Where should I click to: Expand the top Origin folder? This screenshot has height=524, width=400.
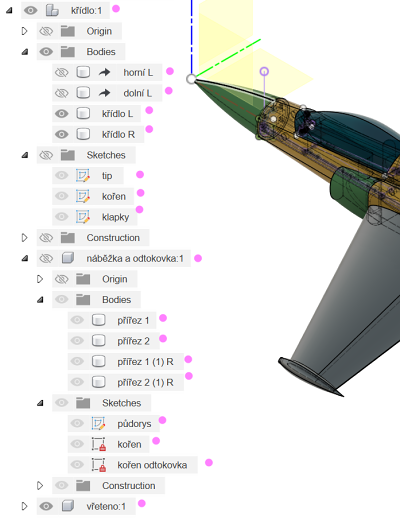[x=24, y=31]
